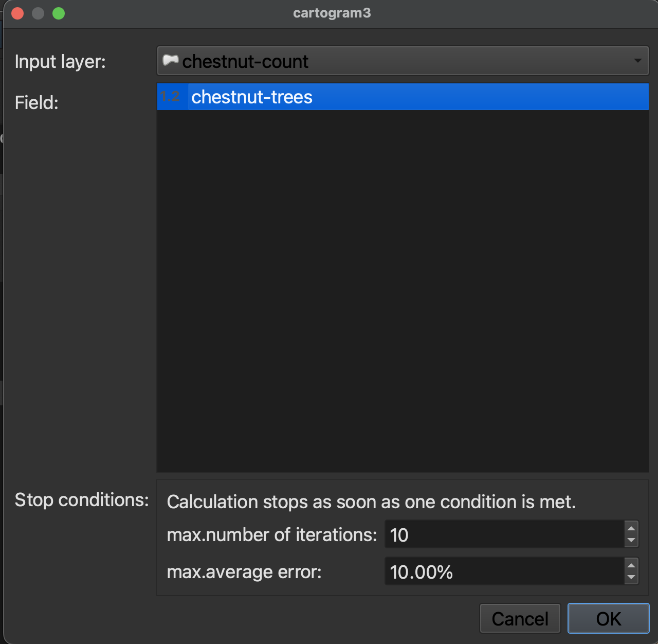This screenshot has width=658, height=644.
Task: Focus the max number of iterations field
Action: point(504,535)
